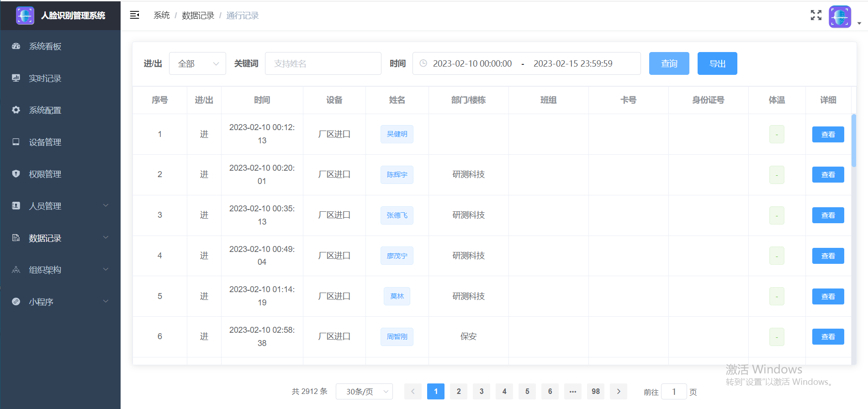
Task: Click 研测科技 department in row 2
Action: [468, 174]
